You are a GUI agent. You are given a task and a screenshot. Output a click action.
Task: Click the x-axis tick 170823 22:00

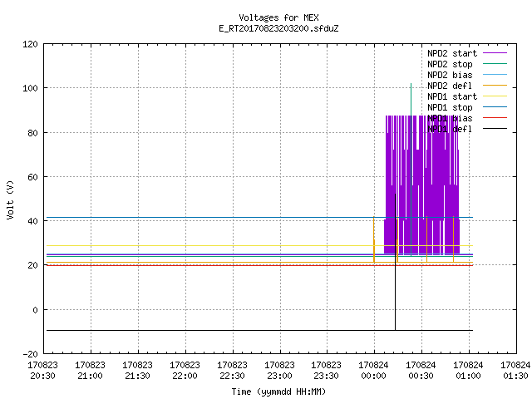pyautogui.click(x=185, y=371)
